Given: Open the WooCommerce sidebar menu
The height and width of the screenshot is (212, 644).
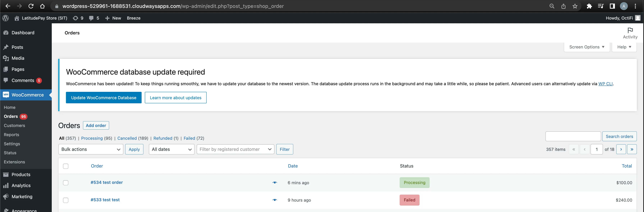Looking at the screenshot, I should point(26,95).
